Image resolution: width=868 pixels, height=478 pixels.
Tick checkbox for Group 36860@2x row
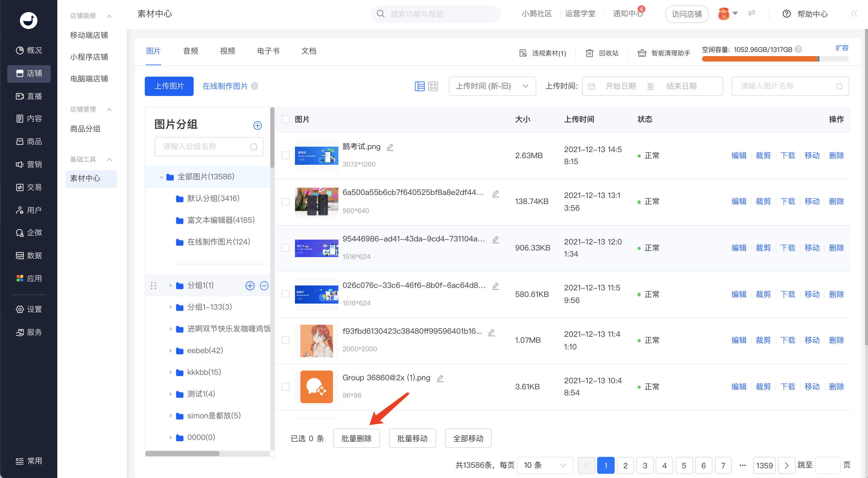[285, 387]
